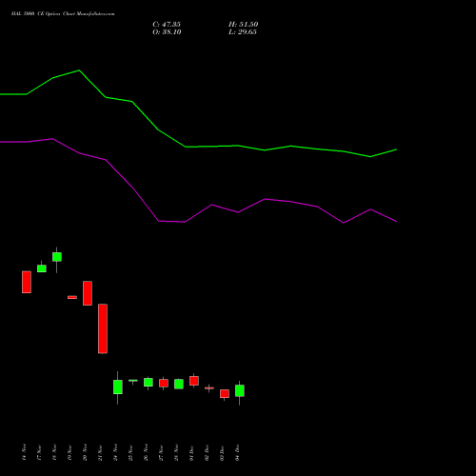This screenshot has height=476, width=476.
Task: Click the '04 Dec' date axis label
Action: [237, 452]
